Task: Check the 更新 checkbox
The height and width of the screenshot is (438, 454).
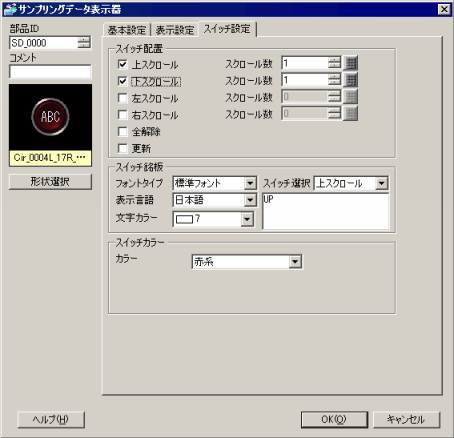Action: pyautogui.click(x=123, y=148)
